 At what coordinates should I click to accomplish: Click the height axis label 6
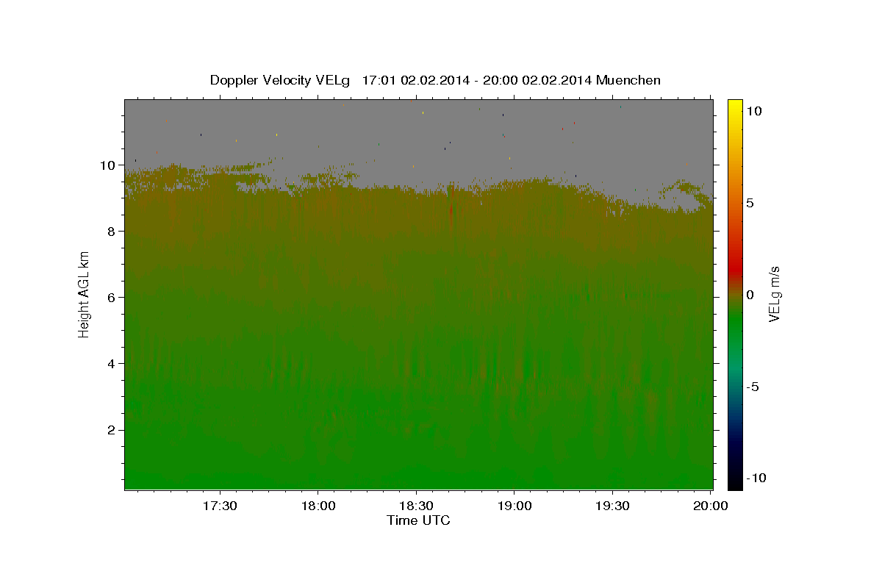[111, 297]
